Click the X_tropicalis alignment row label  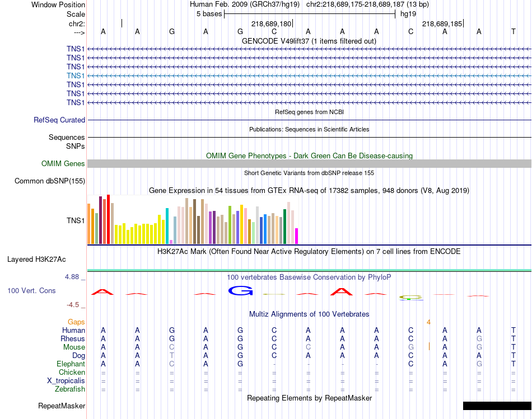[x=66, y=381]
